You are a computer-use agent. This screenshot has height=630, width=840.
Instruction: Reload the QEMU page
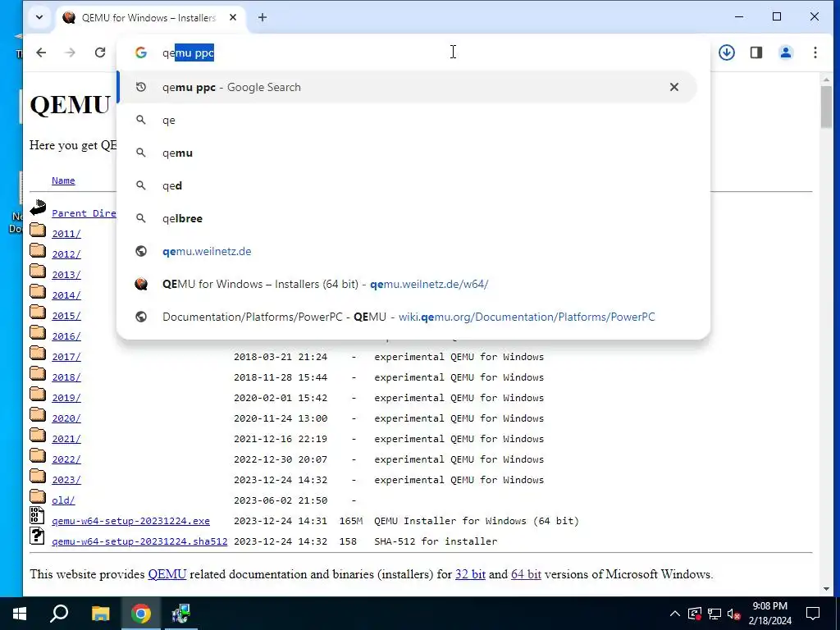click(x=99, y=52)
